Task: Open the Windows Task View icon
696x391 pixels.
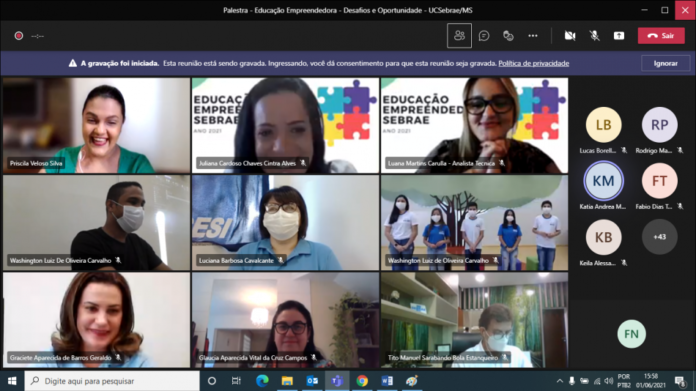Action: (236, 381)
